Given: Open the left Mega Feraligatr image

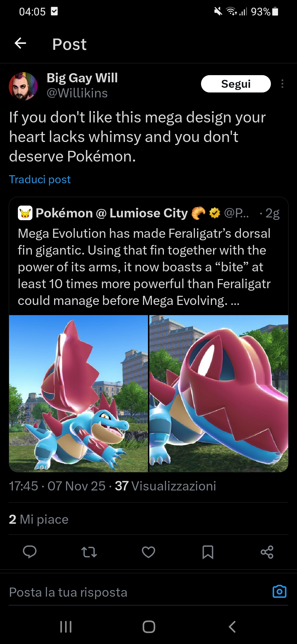Looking at the screenshot, I should pos(78,394).
